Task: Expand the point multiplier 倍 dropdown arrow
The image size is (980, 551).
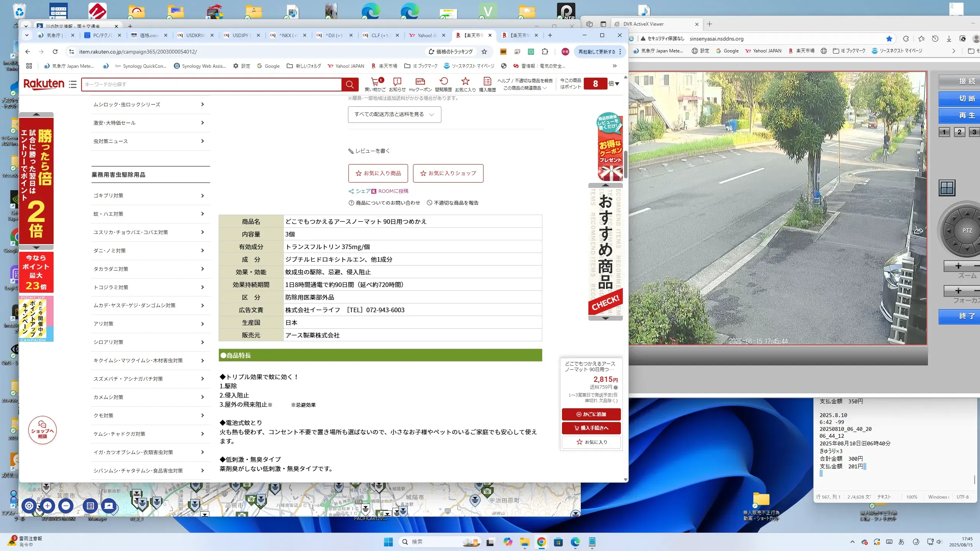Action: (x=617, y=84)
